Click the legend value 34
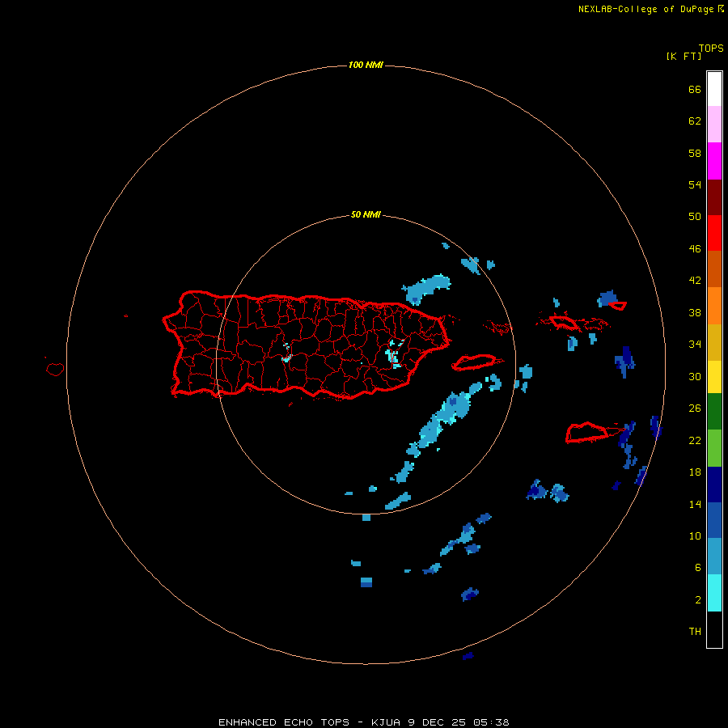728x728 pixels. [x=695, y=345]
